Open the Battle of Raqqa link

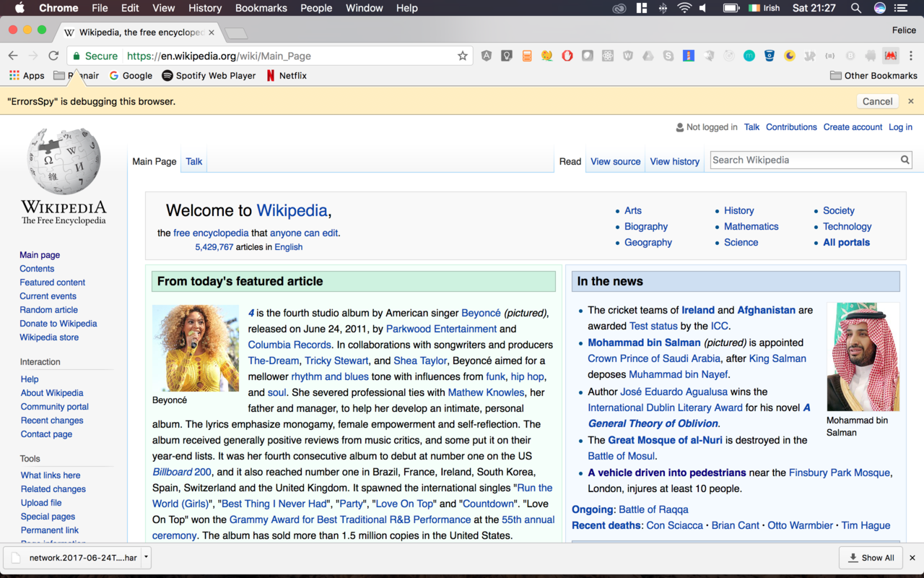(x=653, y=509)
